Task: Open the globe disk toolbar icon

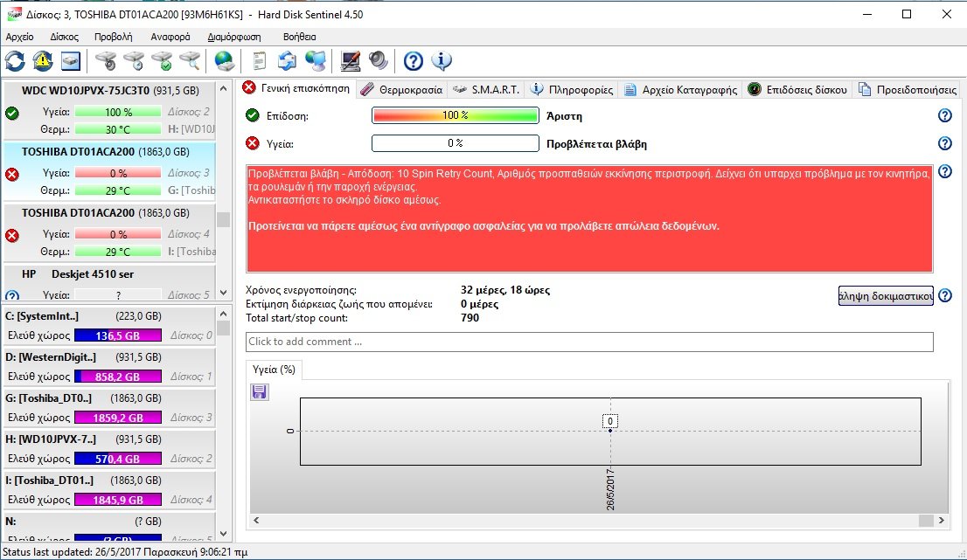Action: click(x=225, y=61)
